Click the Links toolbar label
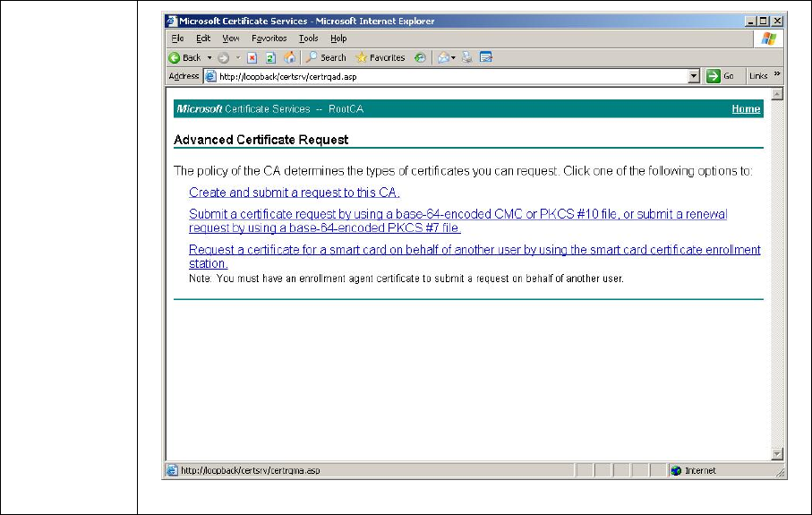The height and width of the screenshot is (515, 812). pyautogui.click(x=758, y=76)
